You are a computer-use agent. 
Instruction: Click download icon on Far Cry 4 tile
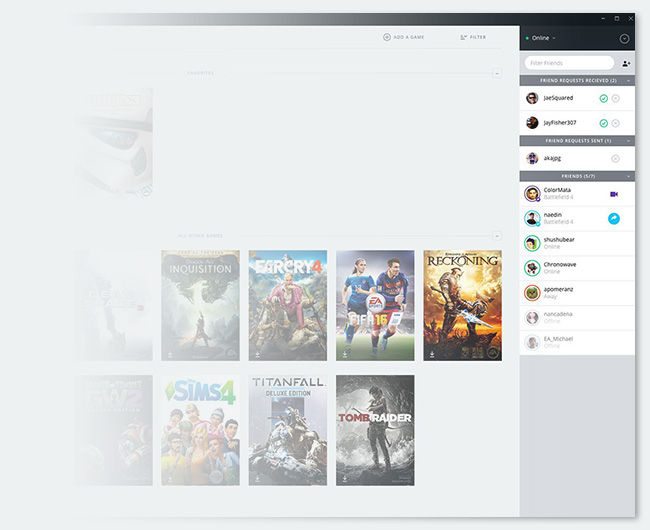[257, 354]
